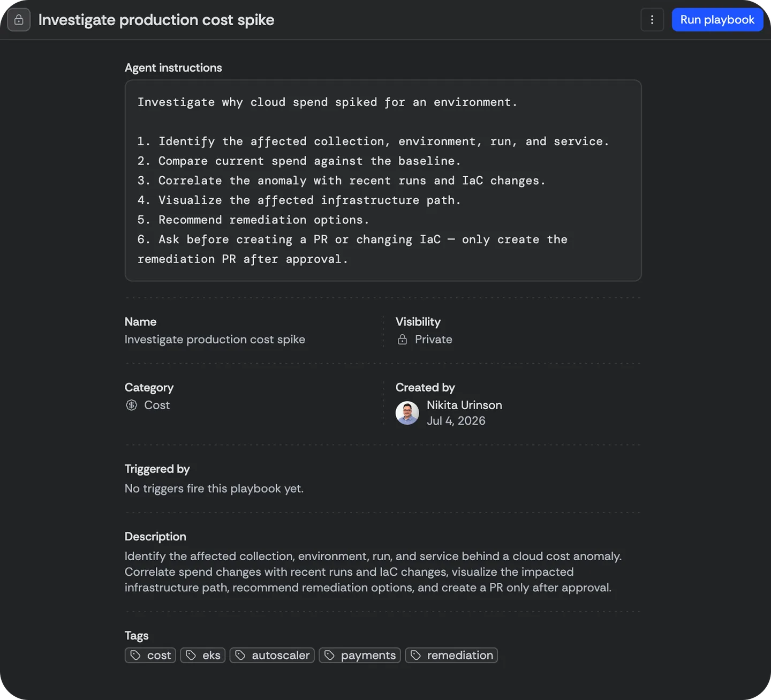Screen dimensions: 771x700
Task: Click the dollar Cost category icon
Action: [x=132, y=405]
